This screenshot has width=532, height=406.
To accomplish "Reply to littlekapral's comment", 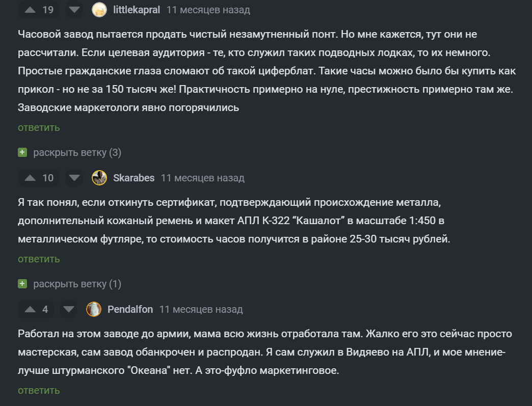I will coord(39,127).
